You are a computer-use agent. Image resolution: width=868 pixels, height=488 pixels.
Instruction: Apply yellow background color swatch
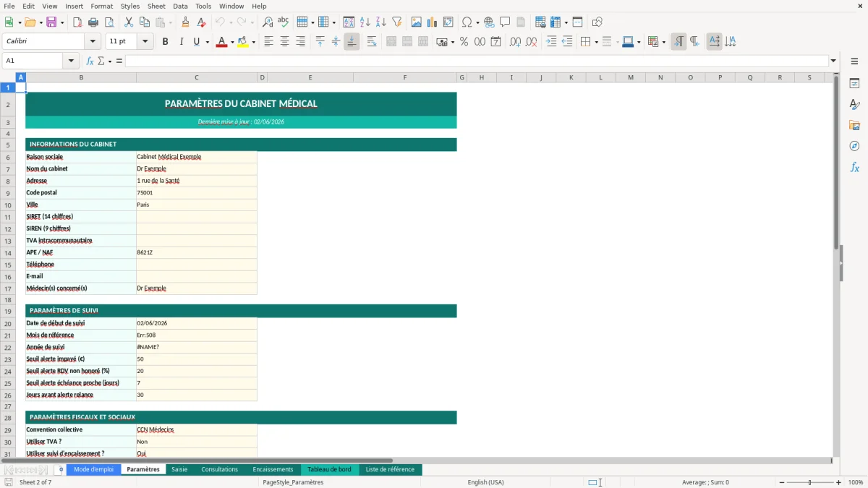(243, 42)
